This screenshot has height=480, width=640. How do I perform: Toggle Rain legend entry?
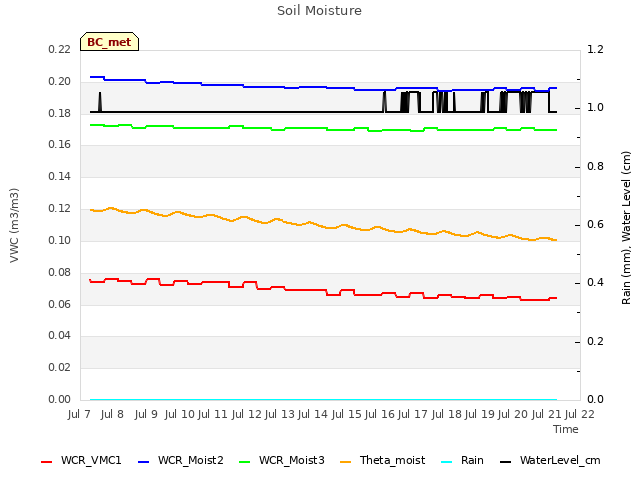[462, 460]
